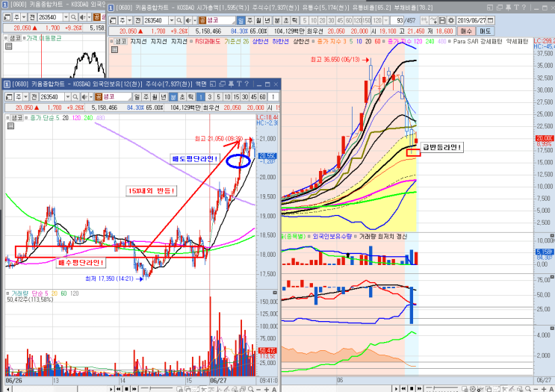The height and width of the screenshot is (392, 555).
Task: Select the 초 period tab in daily chart toolbar
Action: click(286, 20)
